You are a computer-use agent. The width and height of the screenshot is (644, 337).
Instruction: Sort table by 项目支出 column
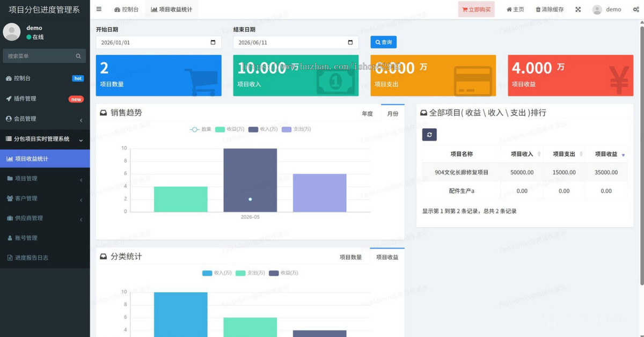(564, 154)
